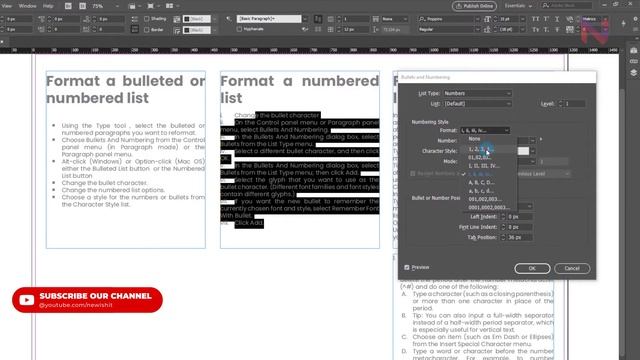Click the Level number field
Screen dimensions: 640x360
(x=575, y=104)
